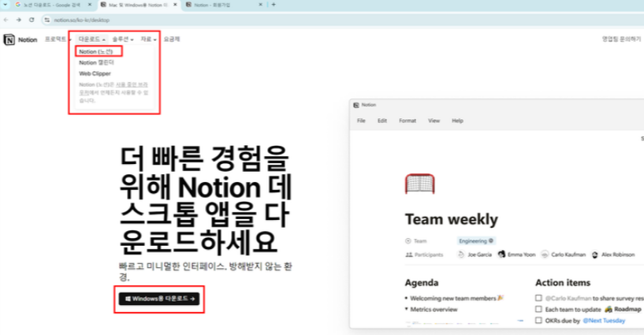Click Carlo Kaufman avatar

click(545, 255)
